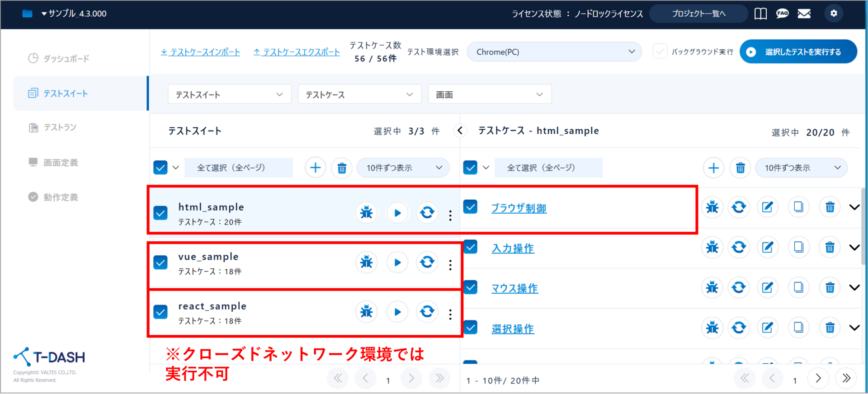Copy the 入力操作 test case with duplicate icon
Viewport: 868px width, 394px height.
pos(798,247)
